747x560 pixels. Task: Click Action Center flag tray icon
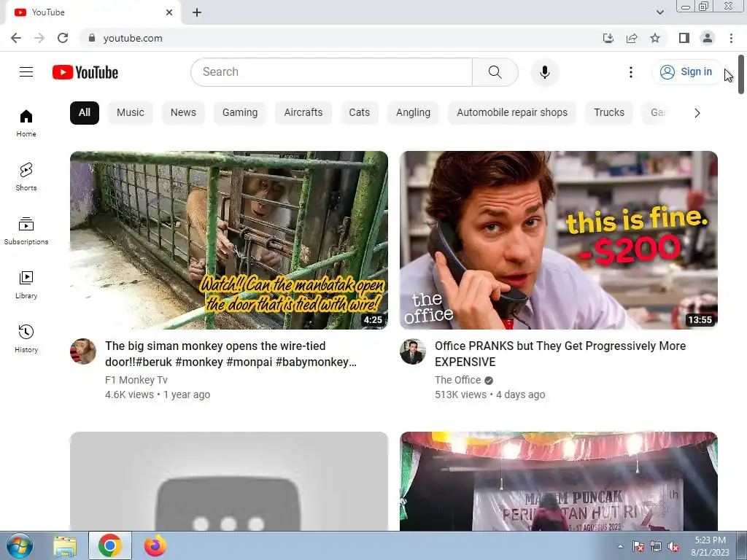(638, 547)
